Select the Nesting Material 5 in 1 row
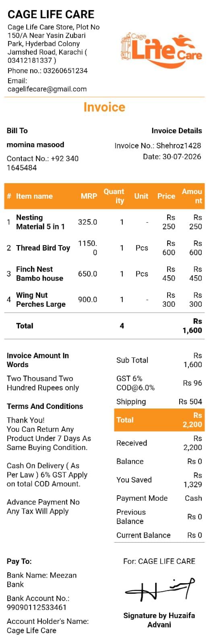The width and height of the screenshot is (209, 644). point(104,222)
